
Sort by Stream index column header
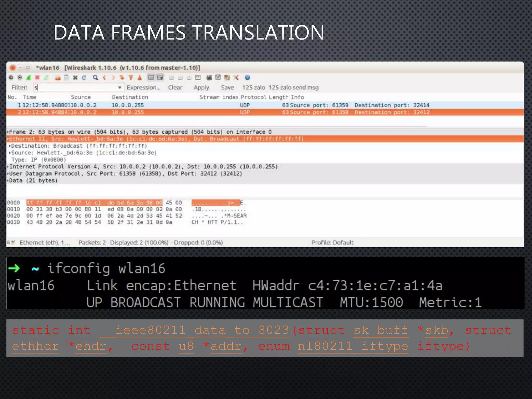click(x=219, y=97)
